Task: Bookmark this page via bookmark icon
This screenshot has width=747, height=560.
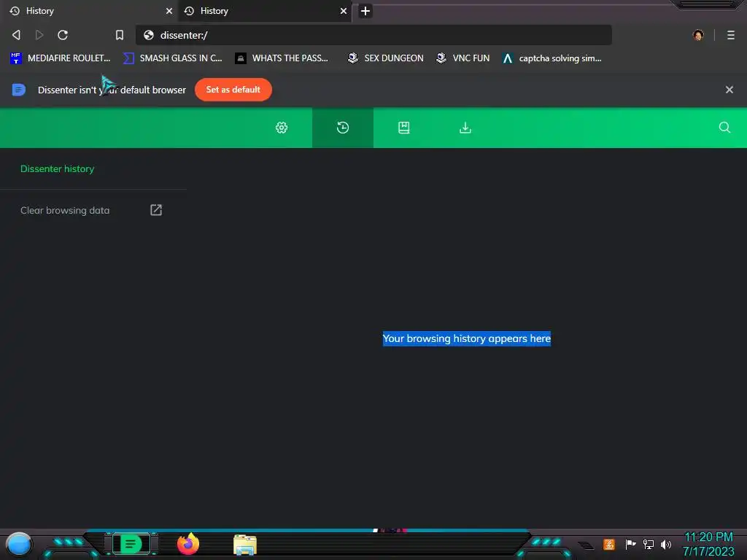Action: coord(120,35)
